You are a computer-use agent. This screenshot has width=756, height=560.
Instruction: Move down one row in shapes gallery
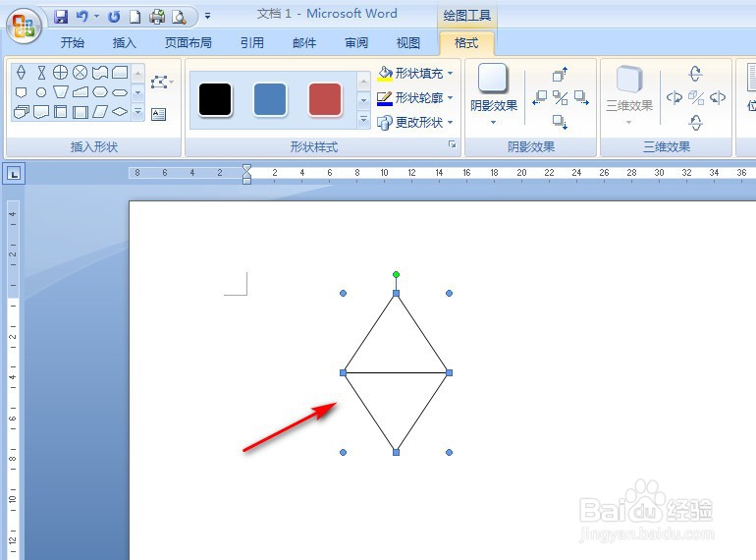(137, 92)
